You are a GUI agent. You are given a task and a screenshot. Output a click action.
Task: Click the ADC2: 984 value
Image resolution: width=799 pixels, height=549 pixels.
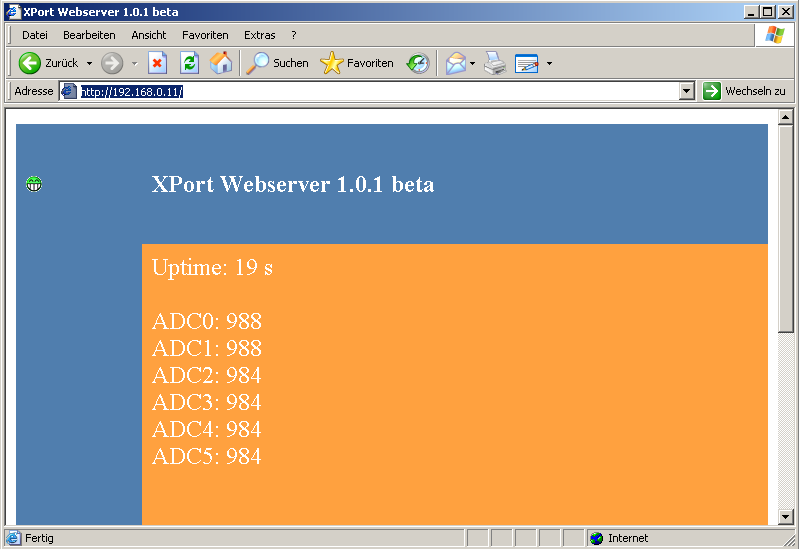[207, 375]
